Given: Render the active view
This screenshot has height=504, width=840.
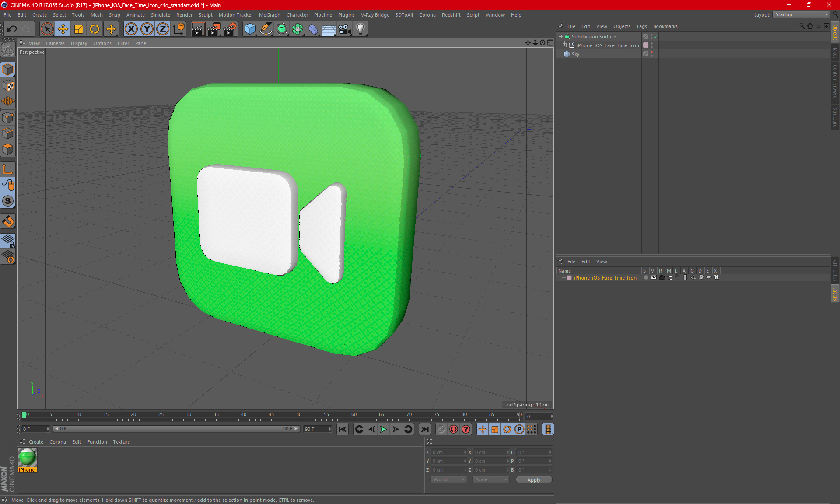Looking at the screenshot, I should click(198, 29).
